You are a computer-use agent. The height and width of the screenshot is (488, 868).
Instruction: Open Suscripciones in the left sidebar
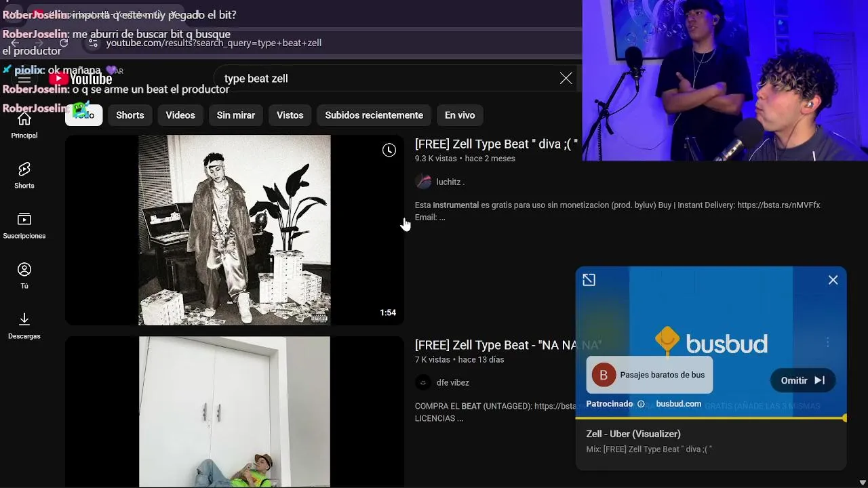(24, 226)
